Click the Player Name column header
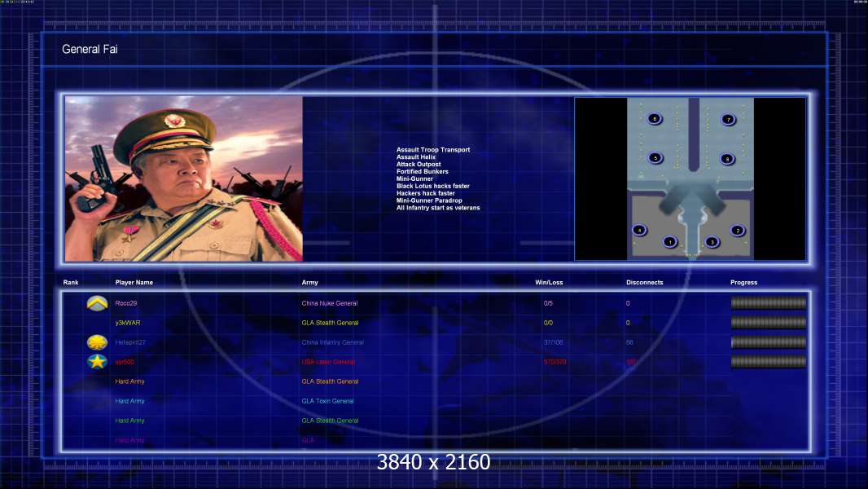Screen dimensions: 868x489 point(134,283)
